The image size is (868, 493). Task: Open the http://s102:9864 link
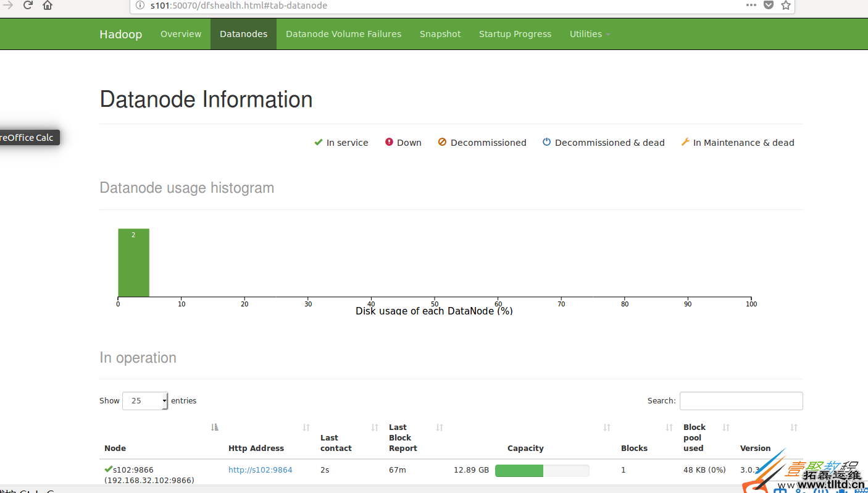[260, 470]
